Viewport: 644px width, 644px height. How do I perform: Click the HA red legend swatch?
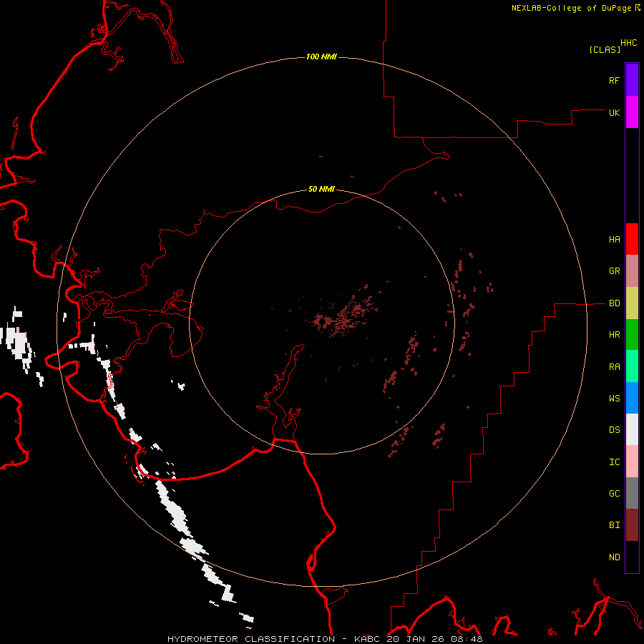[x=632, y=239]
